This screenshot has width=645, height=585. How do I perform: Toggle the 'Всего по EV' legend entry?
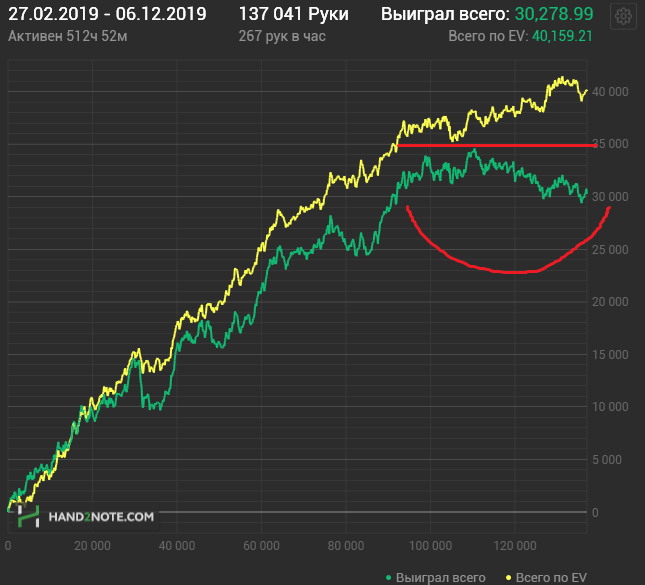pos(546,578)
